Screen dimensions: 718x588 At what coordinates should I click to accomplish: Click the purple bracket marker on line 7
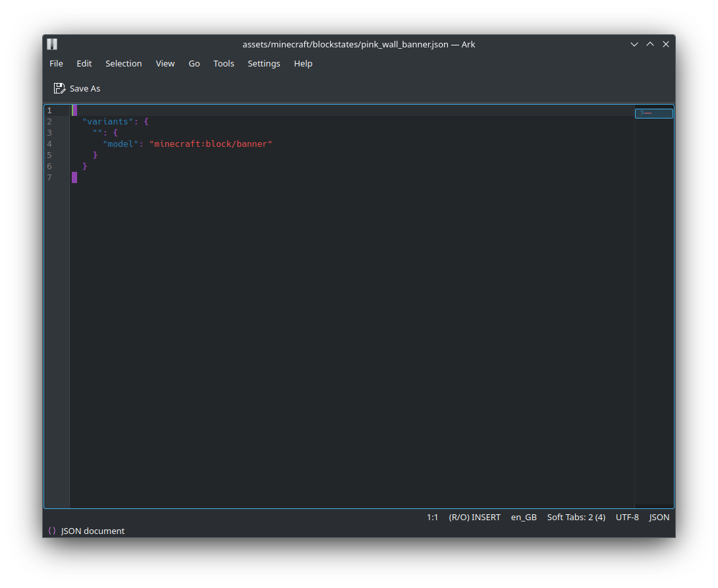74,178
